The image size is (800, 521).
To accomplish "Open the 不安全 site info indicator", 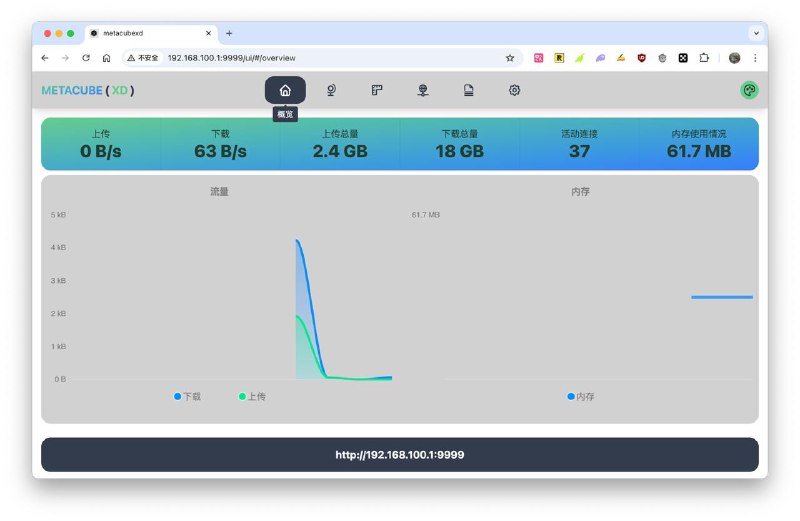I will pos(143,58).
